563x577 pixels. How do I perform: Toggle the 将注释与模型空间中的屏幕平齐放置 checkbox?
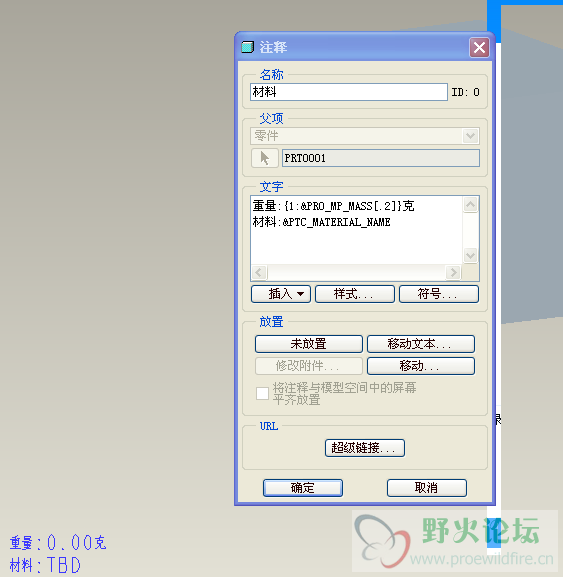pos(262,393)
